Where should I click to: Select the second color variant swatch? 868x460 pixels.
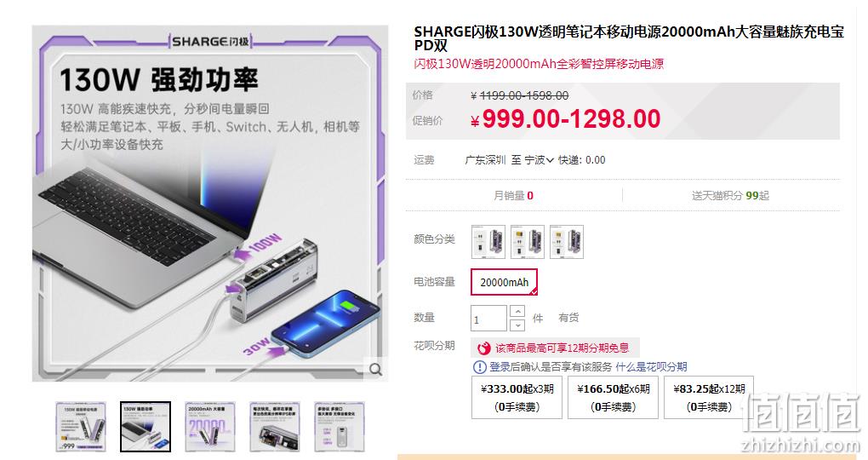pos(528,242)
